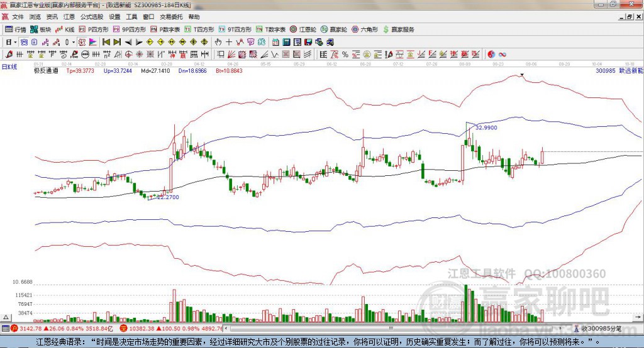This screenshot has height=348, width=644.
Task: Click the yin-yang circle icon
Action: tap(491, 55)
